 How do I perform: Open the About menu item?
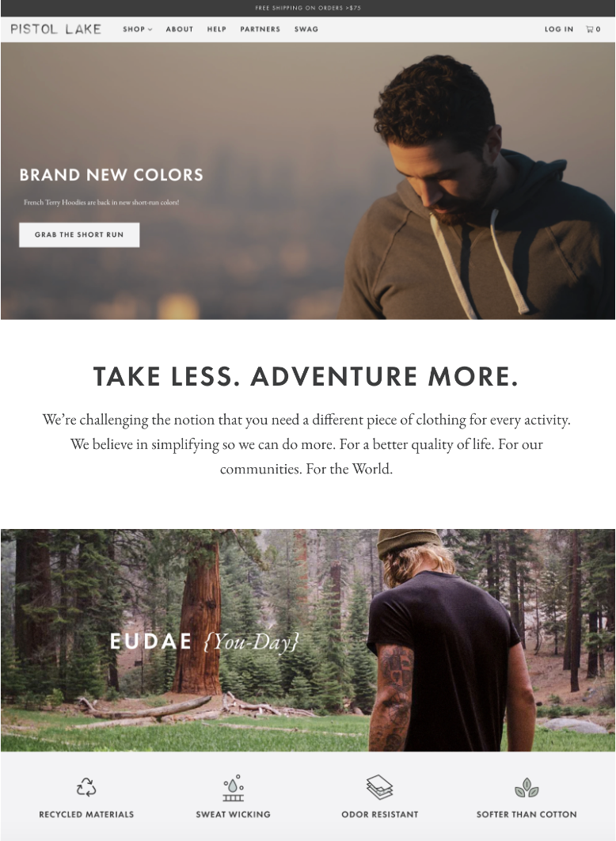click(179, 29)
